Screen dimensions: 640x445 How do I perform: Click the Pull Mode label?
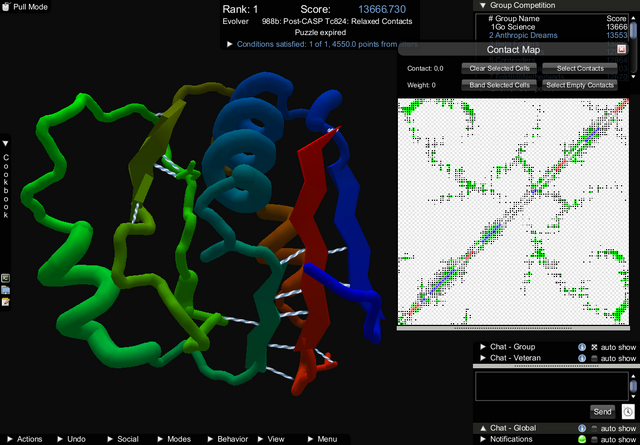coord(30,7)
